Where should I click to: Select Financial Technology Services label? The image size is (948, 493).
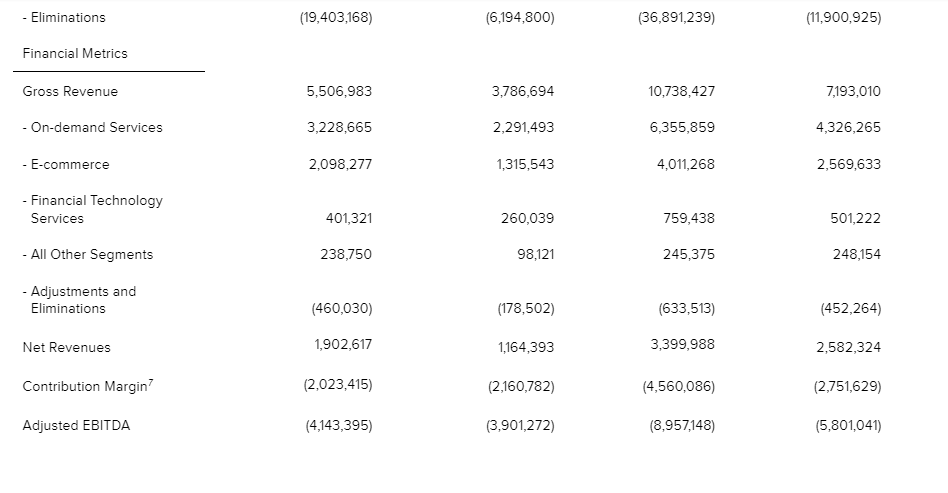(93, 209)
